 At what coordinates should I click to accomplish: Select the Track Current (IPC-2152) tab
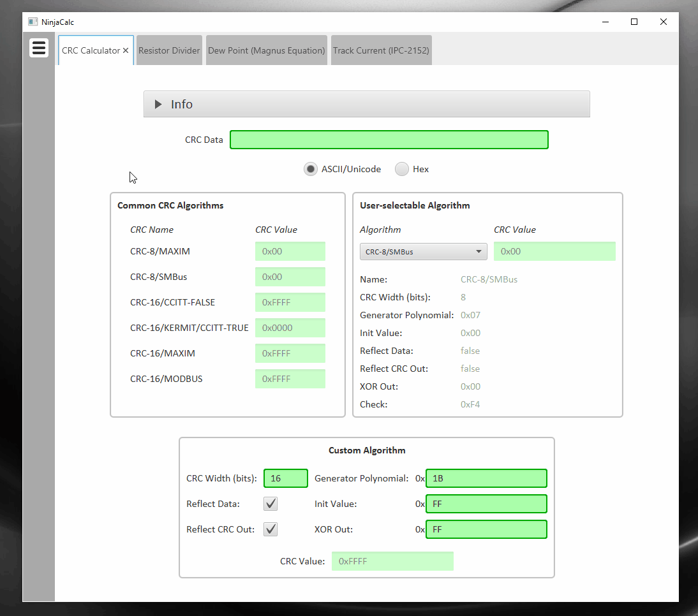point(381,50)
